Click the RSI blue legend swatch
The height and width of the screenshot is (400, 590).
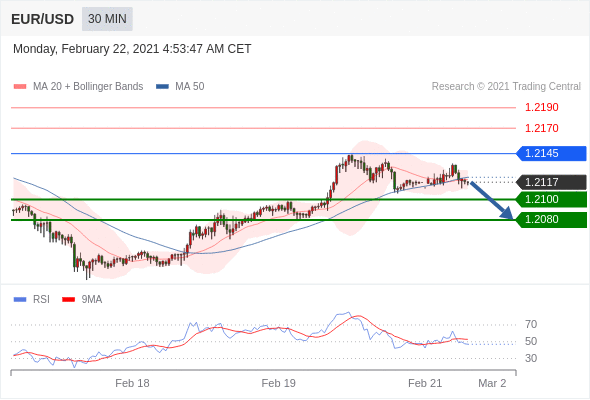[x=20, y=300]
